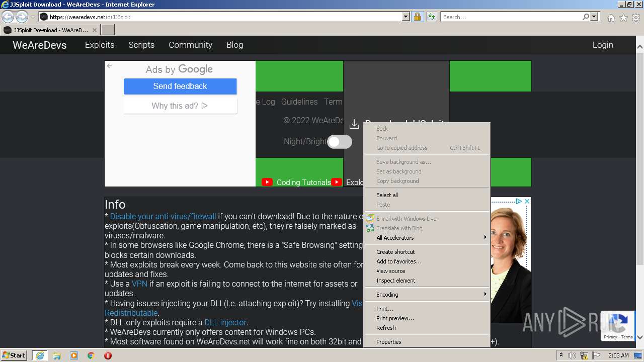Open Disable your anti-virus/firewall link
This screenshot has height=362, width=644.
(x=163, y=217)
